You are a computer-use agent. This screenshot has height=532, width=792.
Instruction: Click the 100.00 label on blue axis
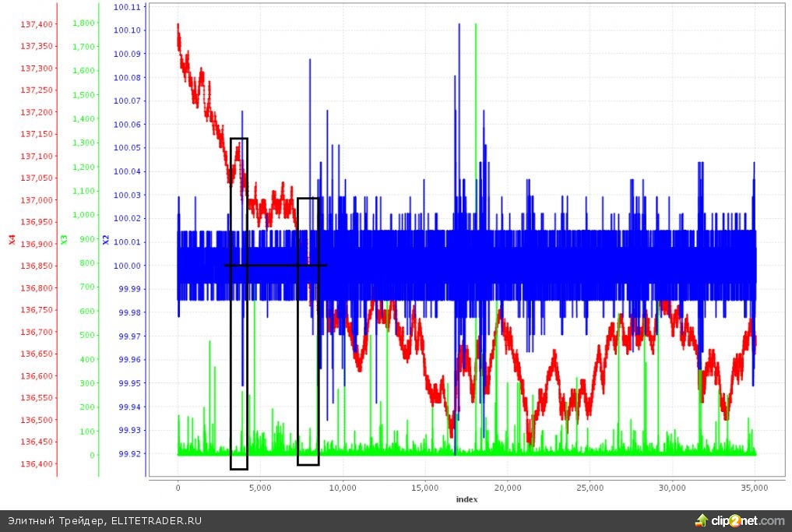click(x=127, y=266)
